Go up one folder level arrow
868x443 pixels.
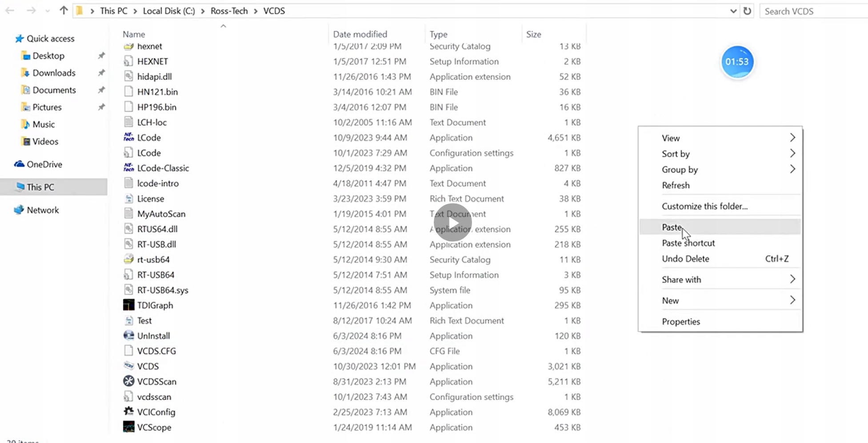[x=64, y=11]
